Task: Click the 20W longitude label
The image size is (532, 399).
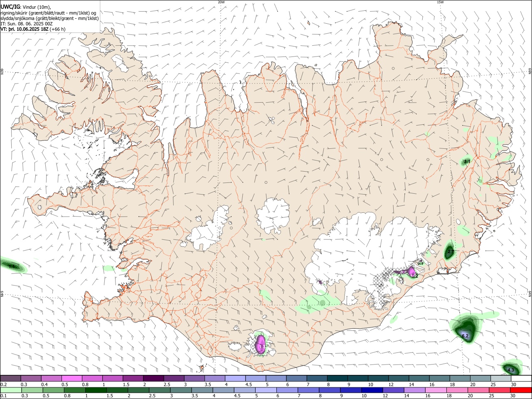Action: click(221, 2)
